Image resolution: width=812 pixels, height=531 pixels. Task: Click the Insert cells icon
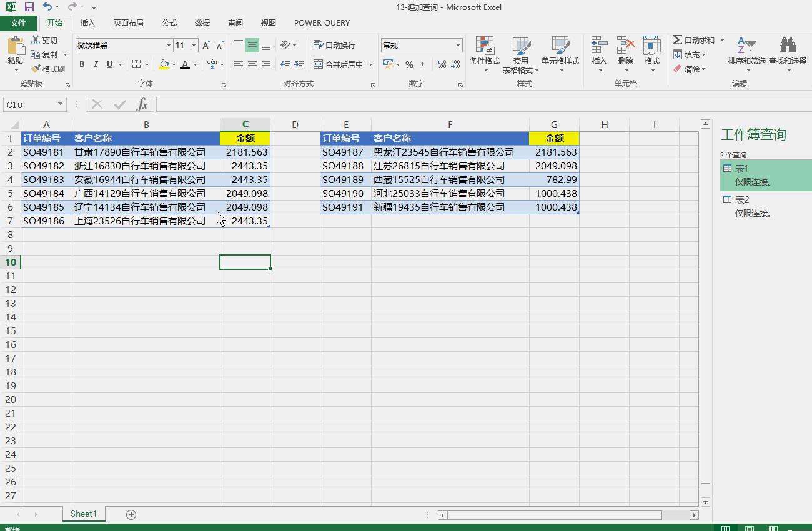tap(599, 46)
